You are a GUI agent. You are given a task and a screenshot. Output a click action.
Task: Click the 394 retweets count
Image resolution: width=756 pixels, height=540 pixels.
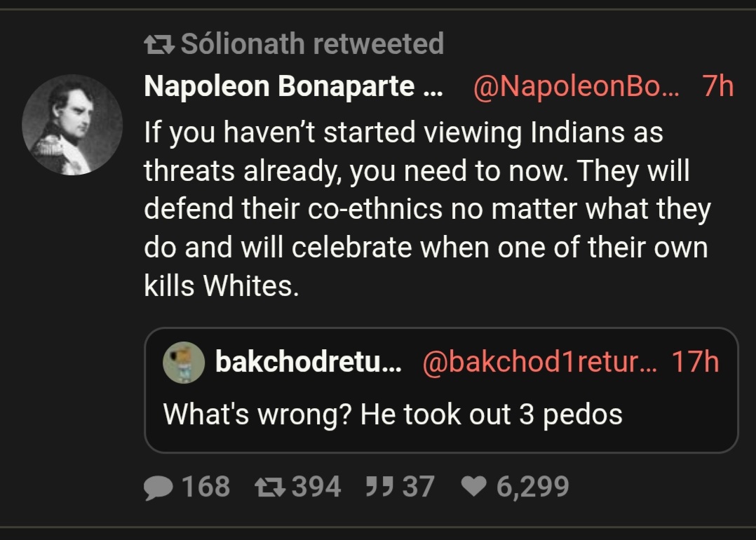click(316, 487)
